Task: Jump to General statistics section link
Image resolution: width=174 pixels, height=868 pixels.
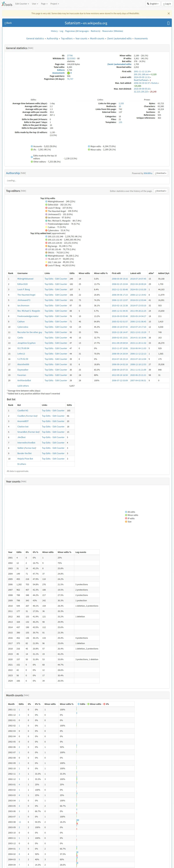Action: pyautogui.click(x=35, y=38)
